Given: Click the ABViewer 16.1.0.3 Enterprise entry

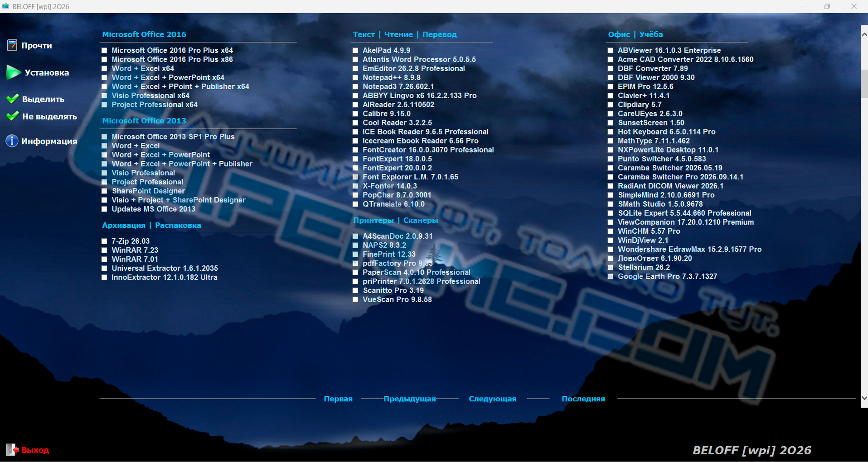Looking at the screenshot, I should coord(669,50).
